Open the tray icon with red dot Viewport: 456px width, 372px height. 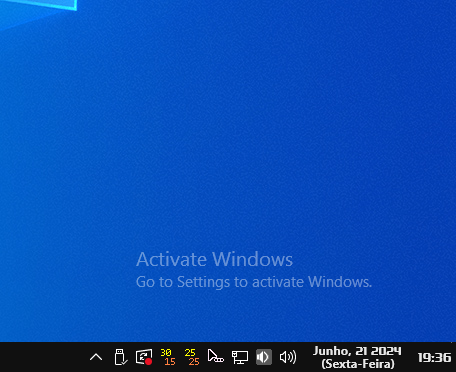(x=144, y=357)
